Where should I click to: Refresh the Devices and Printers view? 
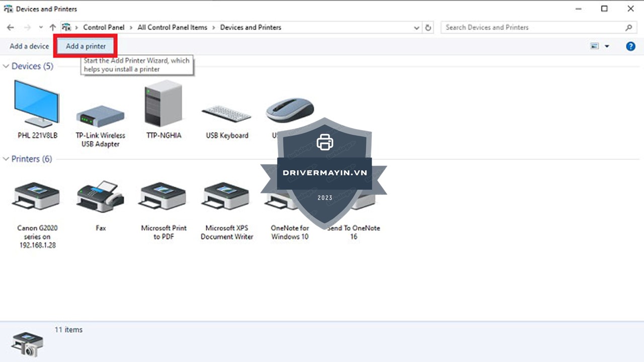(x=428, y=28)
